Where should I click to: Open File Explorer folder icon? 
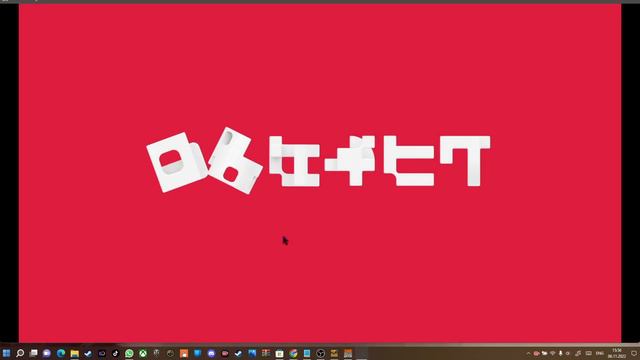pos(74,353)
